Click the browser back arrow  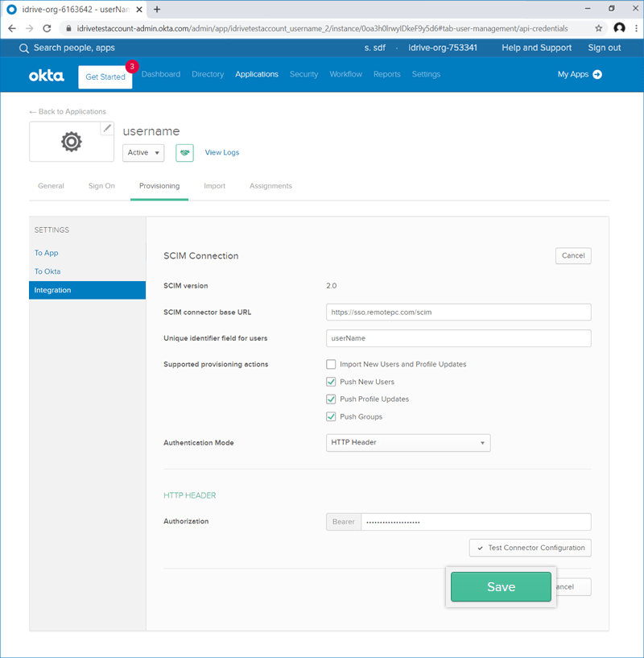pyautogui.click(x=12, y=28)
